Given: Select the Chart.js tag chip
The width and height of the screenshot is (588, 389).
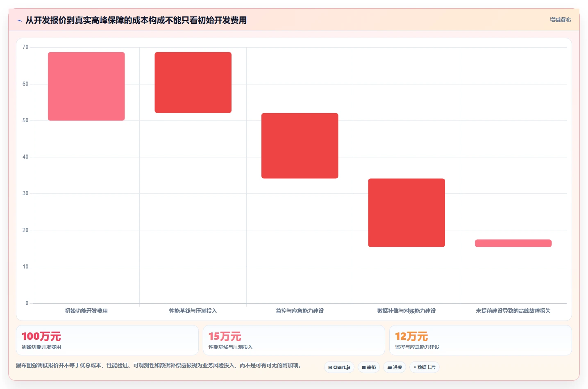Looking at the screenshot, I should 339,367.
